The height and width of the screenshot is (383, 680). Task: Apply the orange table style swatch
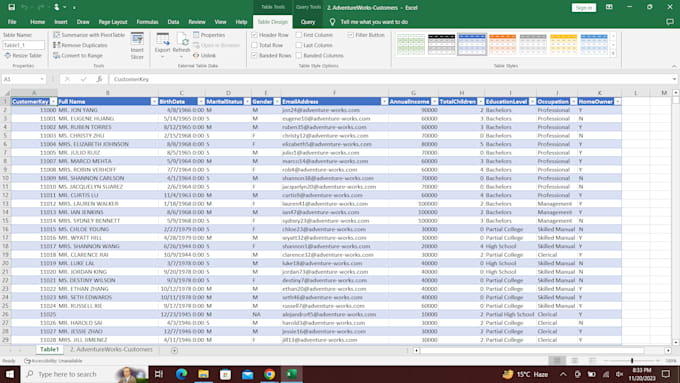click(x=503, y=44)
